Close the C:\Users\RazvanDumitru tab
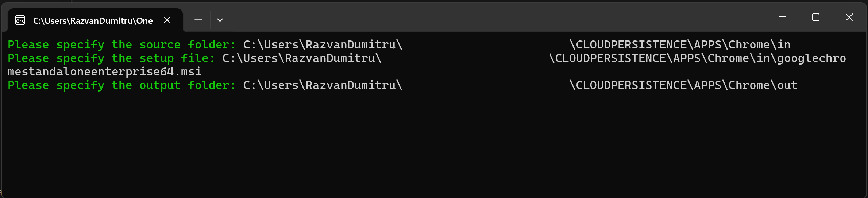868x198 pixels. 167,20
